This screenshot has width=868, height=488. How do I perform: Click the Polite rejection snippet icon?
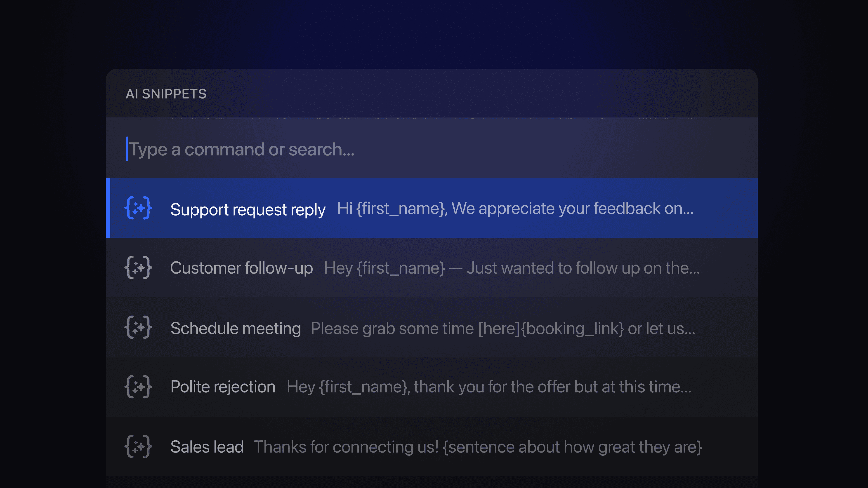point(138,387)
